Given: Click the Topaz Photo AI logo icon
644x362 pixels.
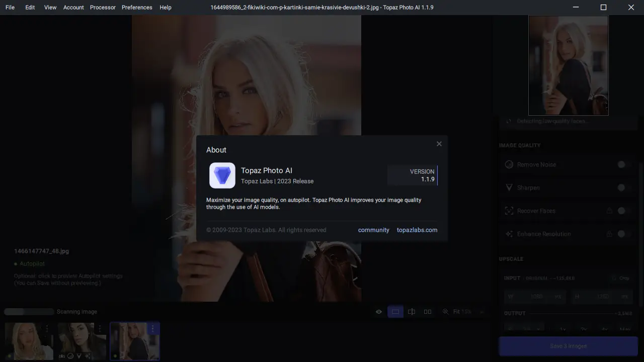Looking at the screenshot, I should click(222, 175).
